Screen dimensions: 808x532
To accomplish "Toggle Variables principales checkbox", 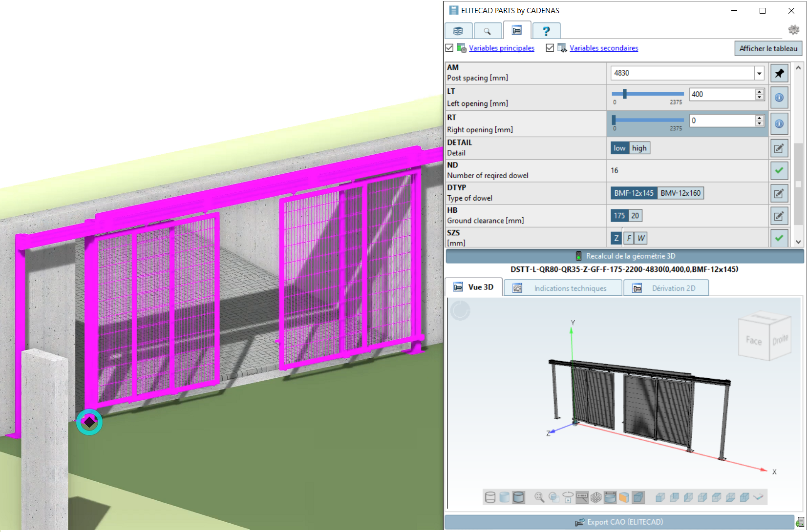I will (x=449, y=48).
